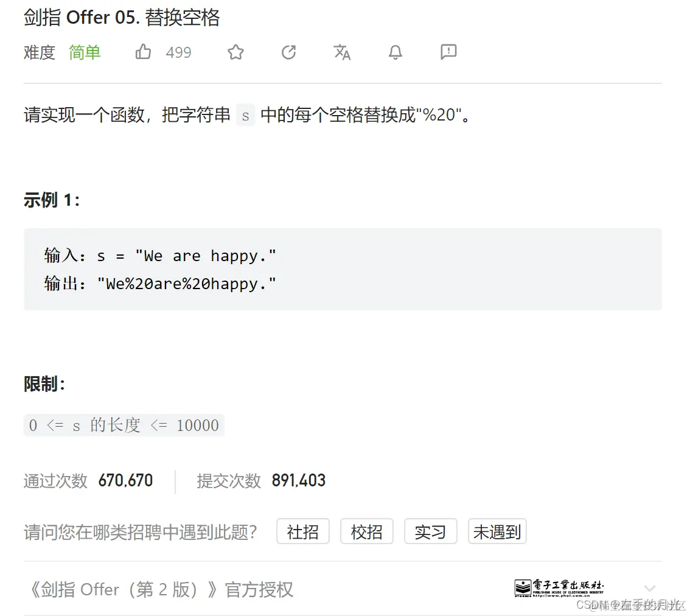Click the 通过次数 670,670 statistic
Viewport: 690px width, 616px height.
(88, 481)
